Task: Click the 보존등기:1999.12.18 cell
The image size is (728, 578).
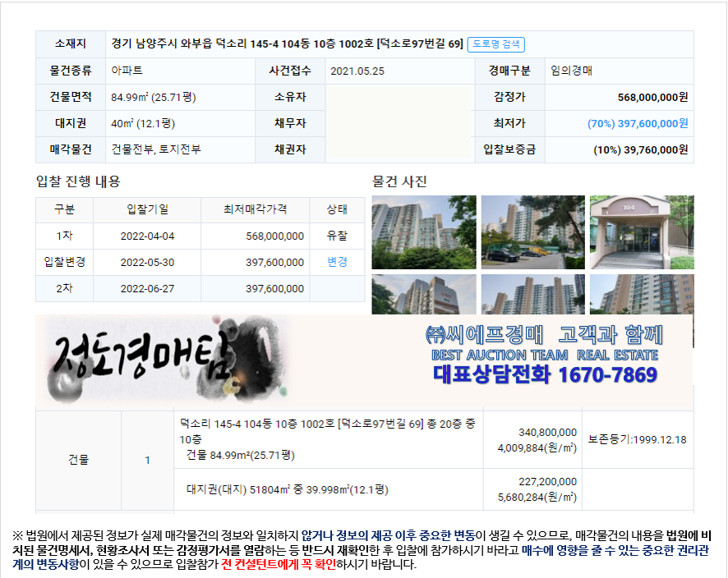Action: (637, 440)
